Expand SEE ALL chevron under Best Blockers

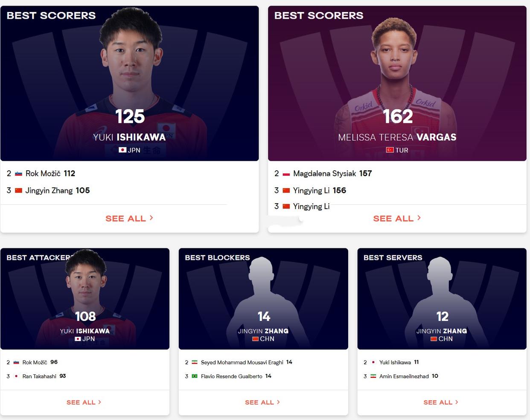tap(278, 402)
